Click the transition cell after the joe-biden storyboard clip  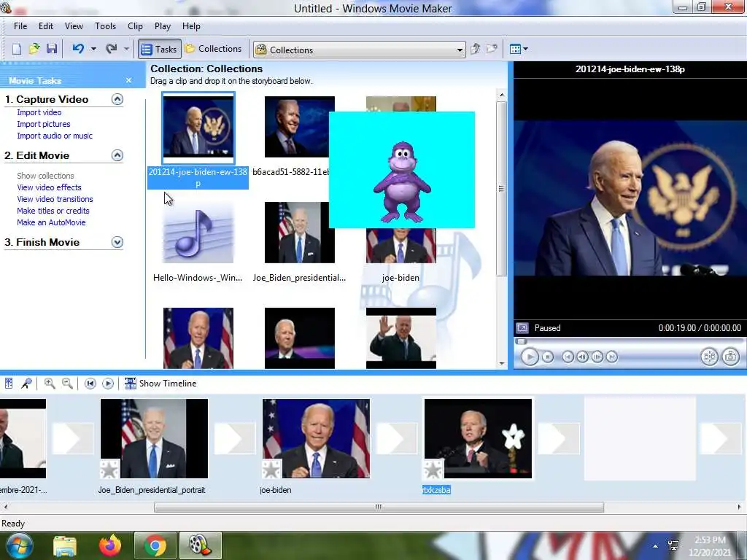pyautogui.click(x=396, y=438)
